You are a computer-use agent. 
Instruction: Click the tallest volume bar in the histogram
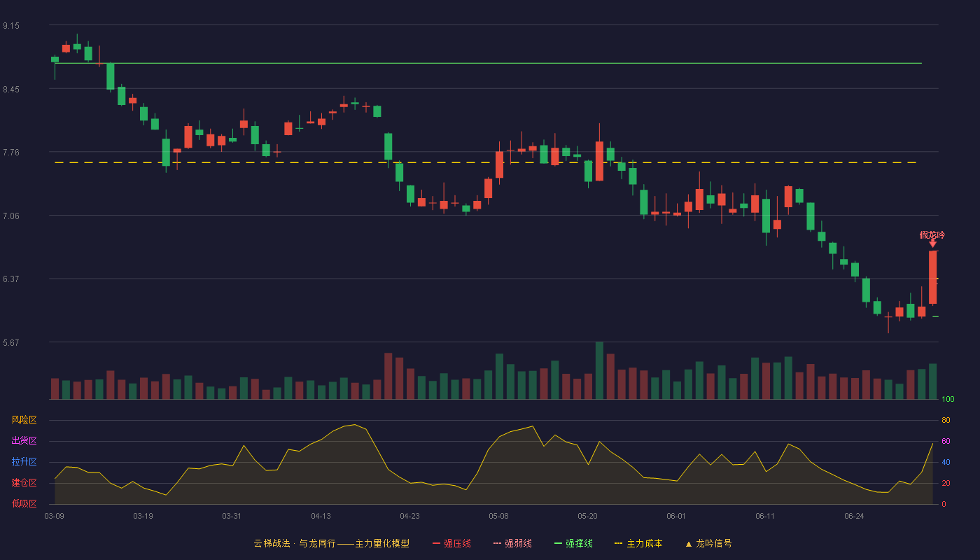(x=599, y=370)
